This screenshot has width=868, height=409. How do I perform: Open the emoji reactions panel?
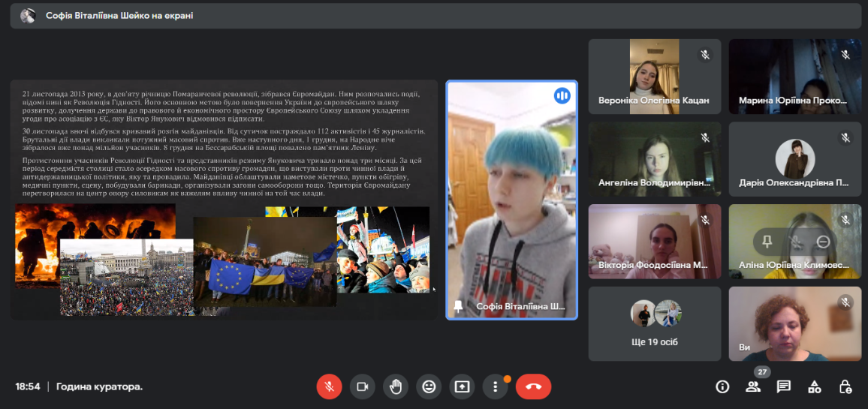pyautogui.click(x=429, y=386)
